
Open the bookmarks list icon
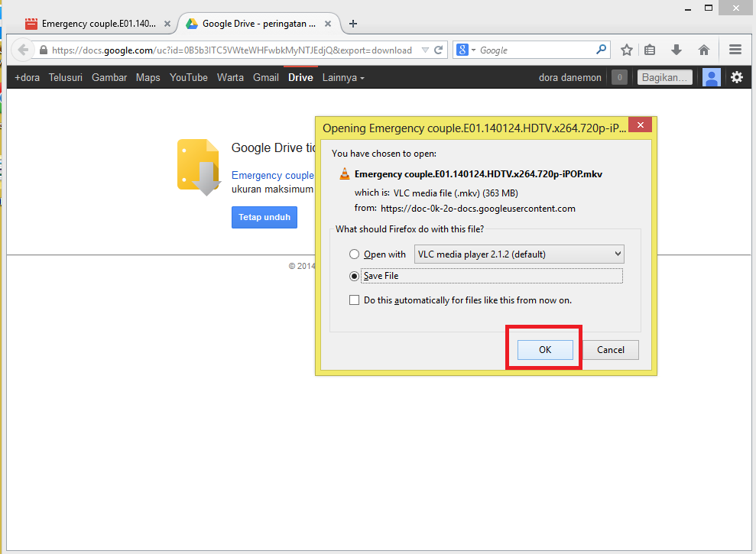(650, 50)
